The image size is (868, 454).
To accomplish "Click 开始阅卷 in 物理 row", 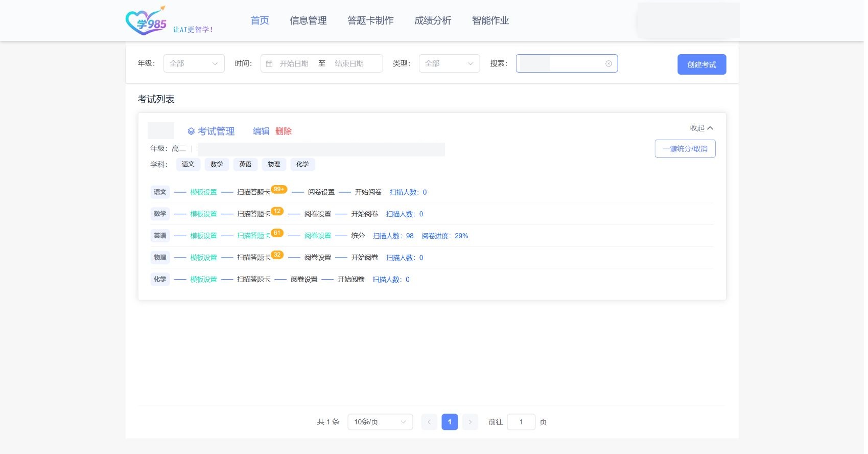I will tap(365, 258).
